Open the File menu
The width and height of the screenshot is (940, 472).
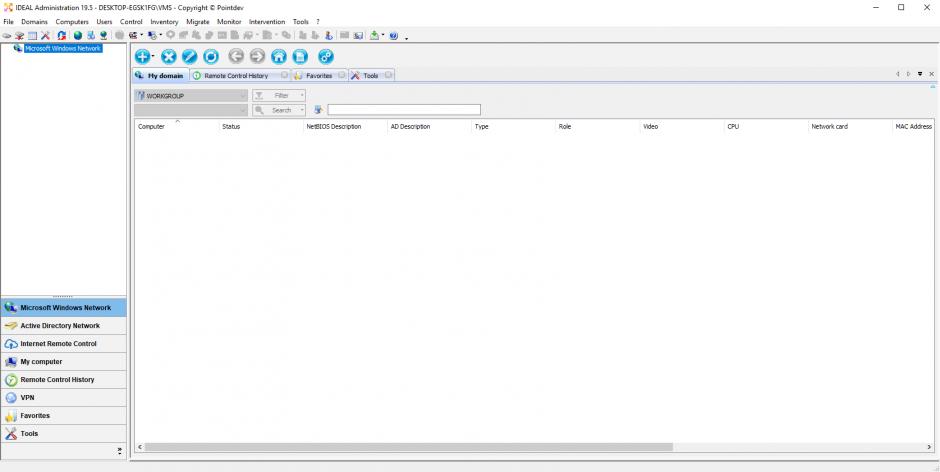point(8,22)
